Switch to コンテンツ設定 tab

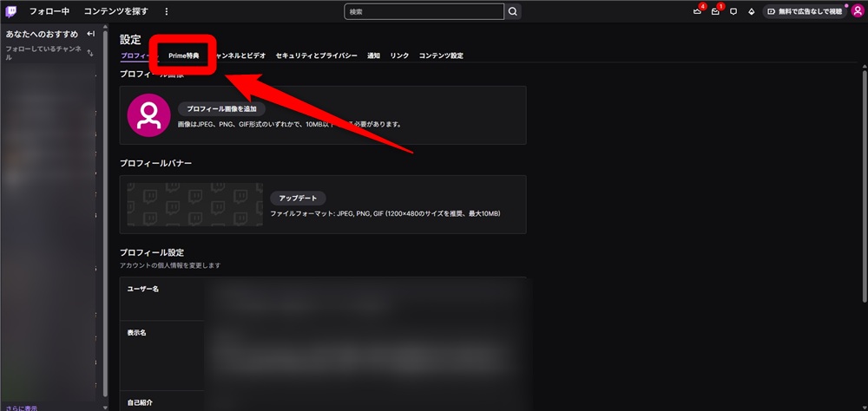click(x=441, y=55)
